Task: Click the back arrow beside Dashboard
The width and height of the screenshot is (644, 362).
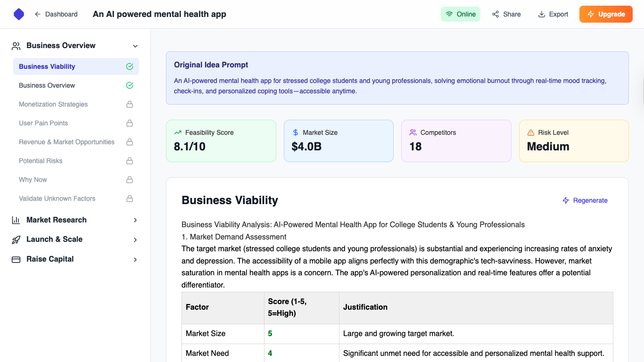Action: click(38, 14)
